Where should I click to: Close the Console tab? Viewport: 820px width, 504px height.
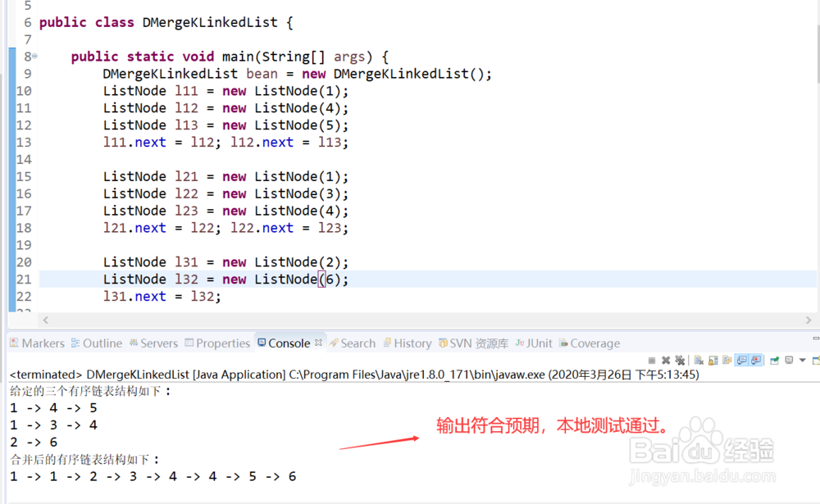click(x=318, y=343)
